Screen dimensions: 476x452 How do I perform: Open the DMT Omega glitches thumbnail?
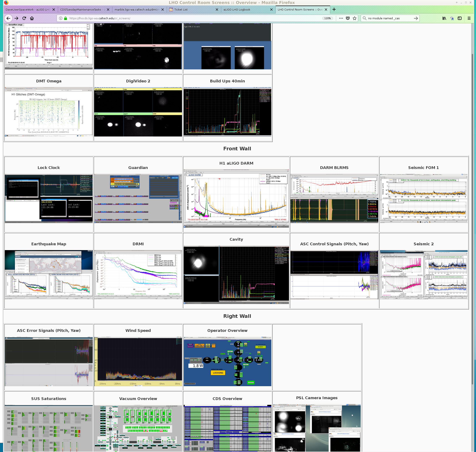pos(49,112)
